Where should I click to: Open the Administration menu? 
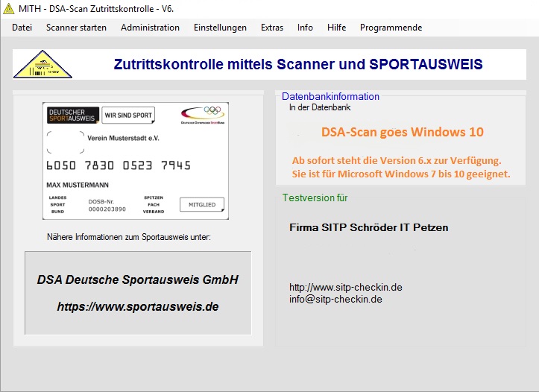click(x=150, y=28)
